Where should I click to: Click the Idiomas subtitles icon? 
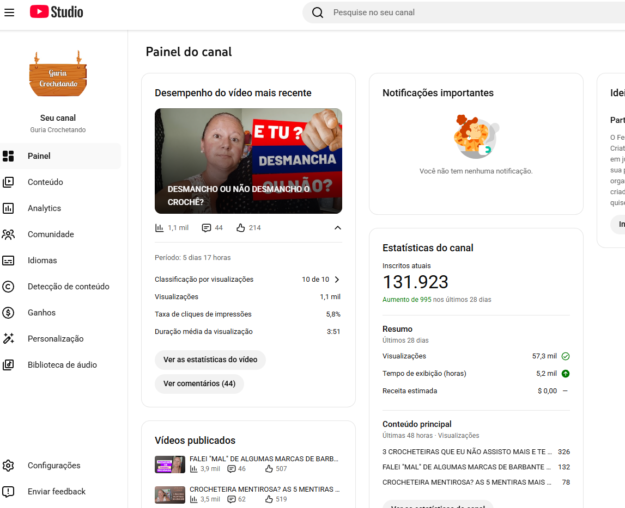point(8,260)
